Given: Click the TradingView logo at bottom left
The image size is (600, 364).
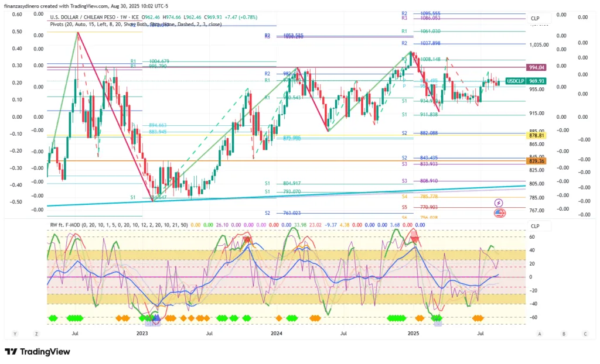Looking at the screenshot, I should tap(37, 351).
